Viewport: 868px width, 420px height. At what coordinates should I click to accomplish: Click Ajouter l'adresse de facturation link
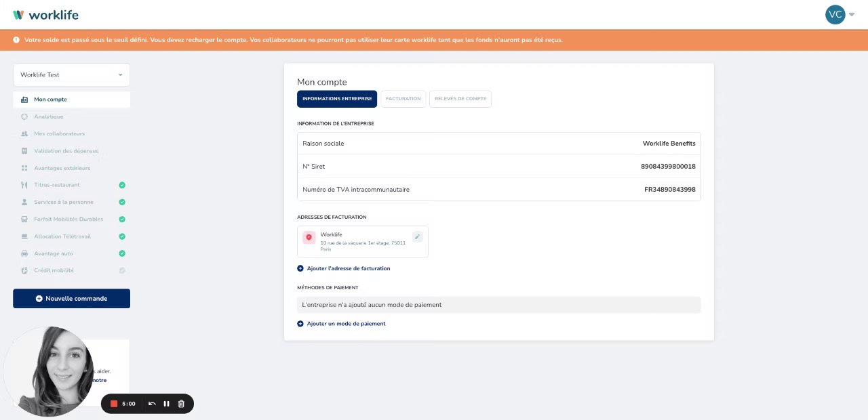coord(348,268)
